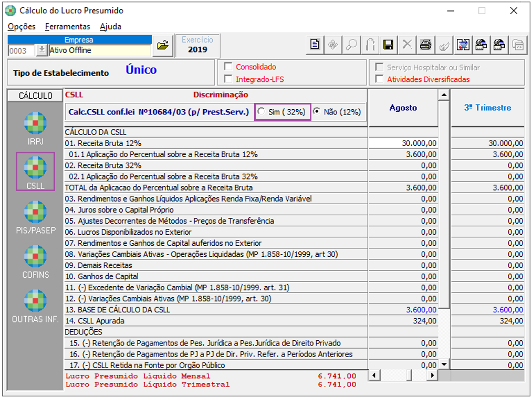Click the row '04. Juros sobre o Capital Próprio'

[216, 210]
